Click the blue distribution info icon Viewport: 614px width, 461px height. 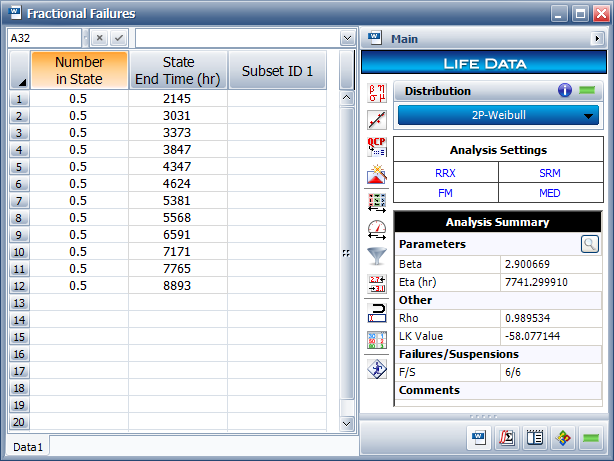click(565, 91)
